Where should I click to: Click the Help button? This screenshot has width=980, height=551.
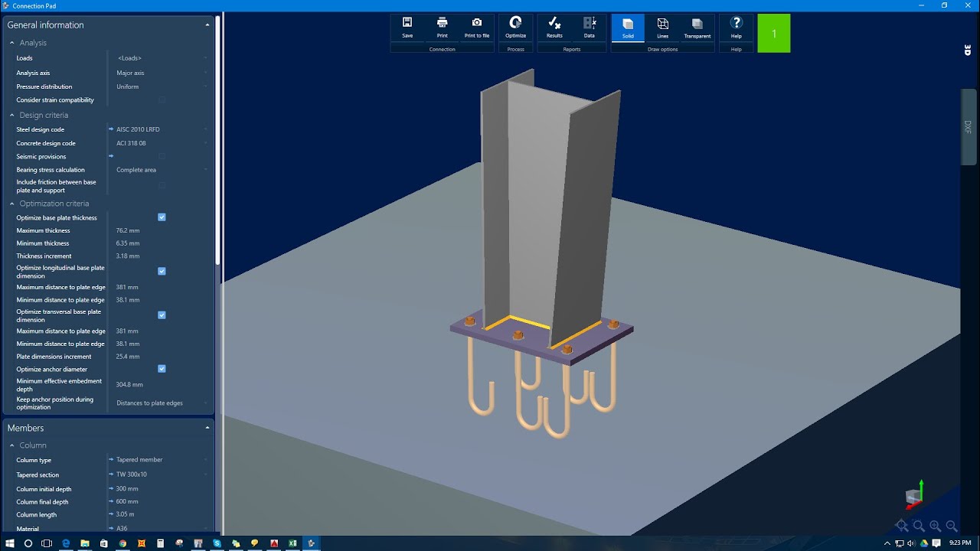click(736, 28)
